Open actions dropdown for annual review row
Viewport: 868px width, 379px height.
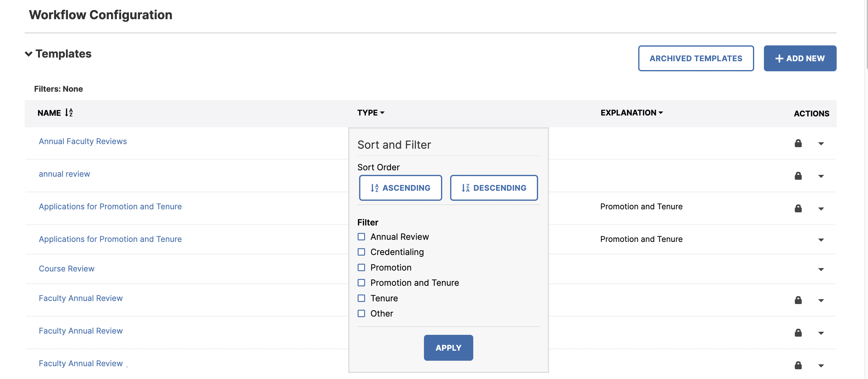coord(821,176)
